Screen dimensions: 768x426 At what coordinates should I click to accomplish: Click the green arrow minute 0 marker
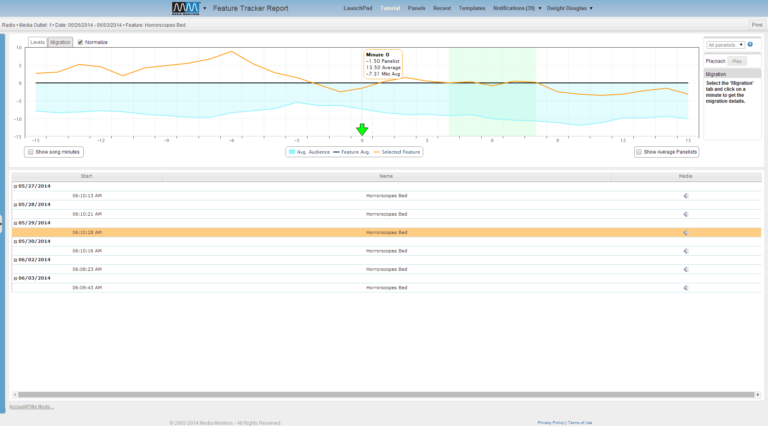pyautogui.click(x=362, y=129)
